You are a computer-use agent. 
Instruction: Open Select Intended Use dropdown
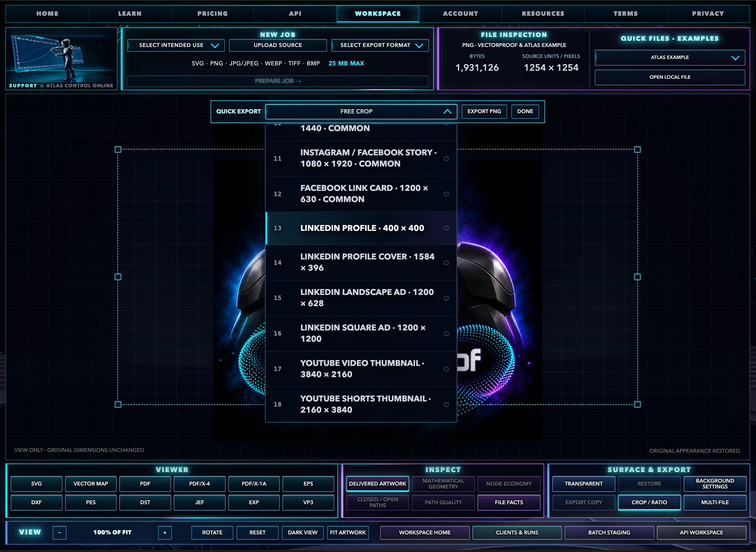click(x=176, y=45)
